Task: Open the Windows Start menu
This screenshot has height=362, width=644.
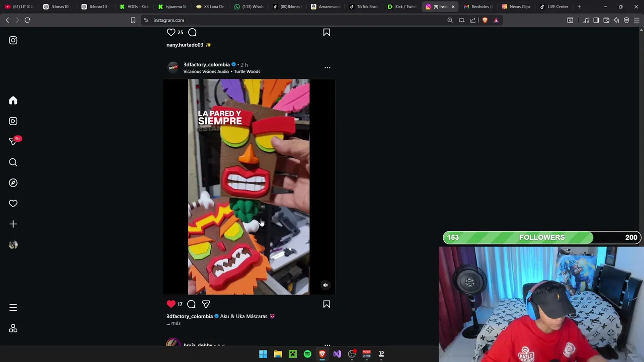Action: pyautogui.click(x=263, y=354)
